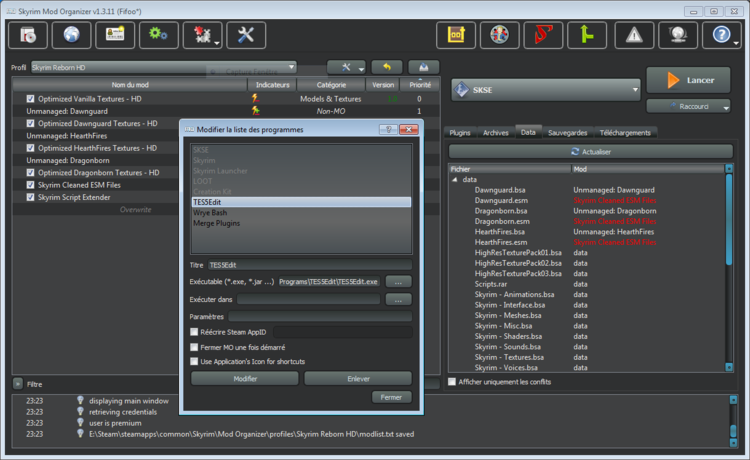Open the install mod from archive icon

point(28,35)
